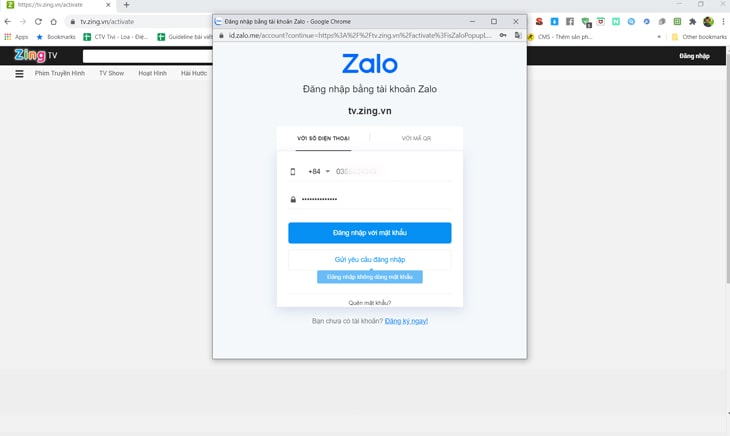
Task: Select the VỚI SỐ ĐIỆN THOẠI tab
Action: click(x=323, y=138)
